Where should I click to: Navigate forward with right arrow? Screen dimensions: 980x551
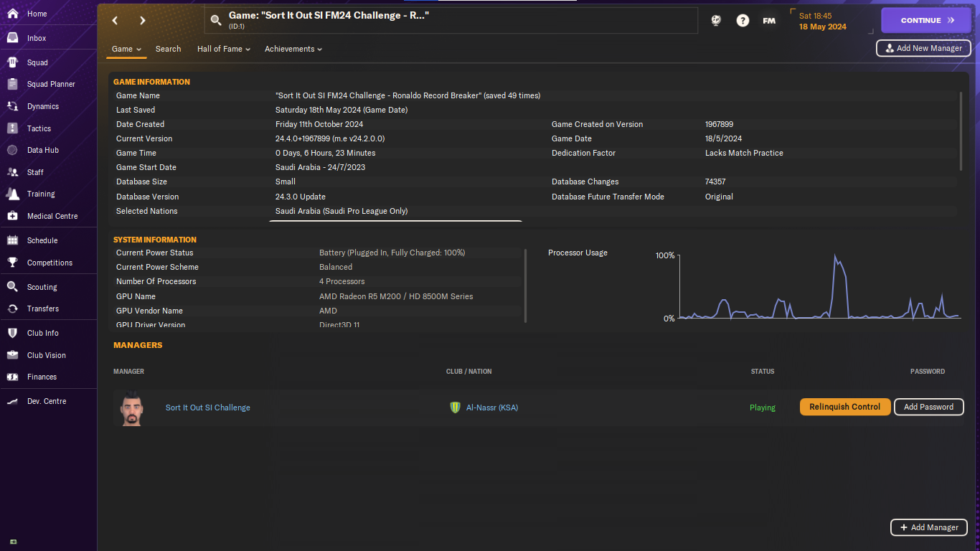pyautogui.click(x=142, y=21)
